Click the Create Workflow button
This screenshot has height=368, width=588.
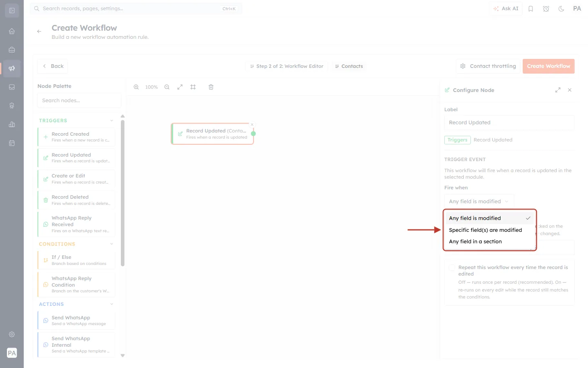coord(548,66)
